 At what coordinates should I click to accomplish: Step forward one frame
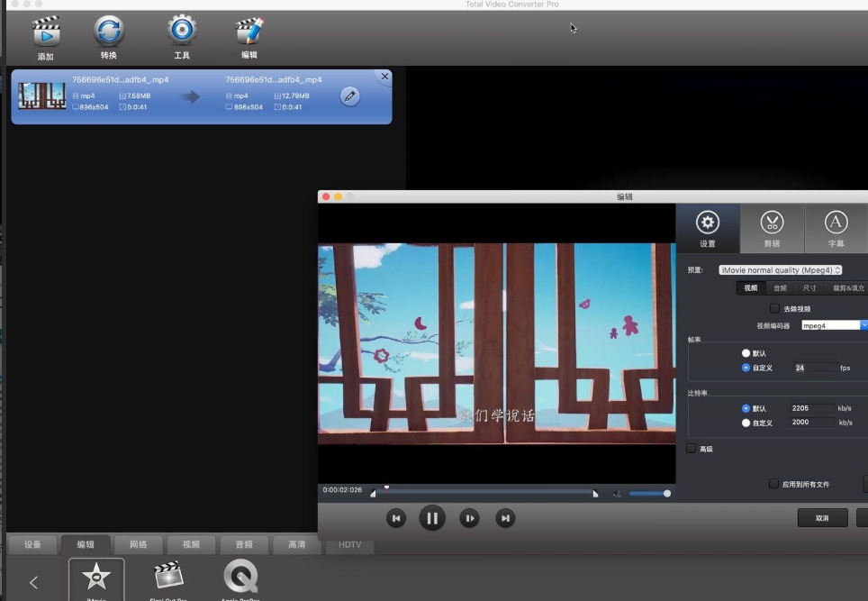click(x=469, y=518)
